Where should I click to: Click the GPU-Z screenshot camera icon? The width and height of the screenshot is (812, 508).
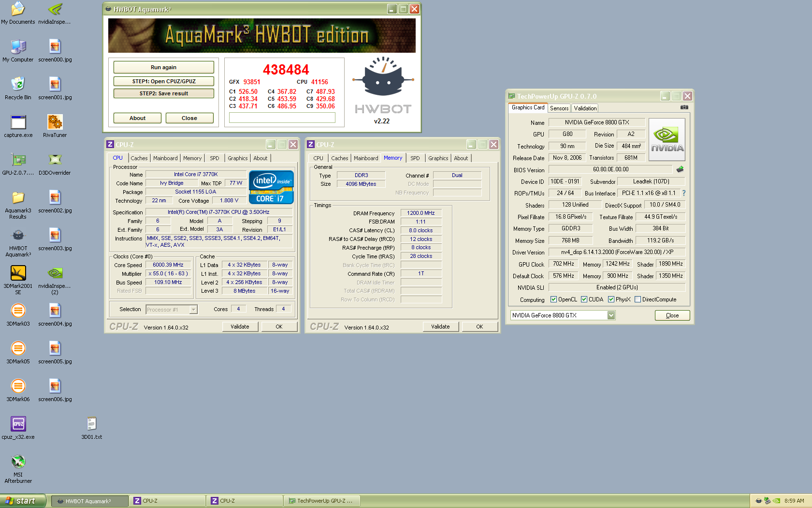(x=684, y=107)
